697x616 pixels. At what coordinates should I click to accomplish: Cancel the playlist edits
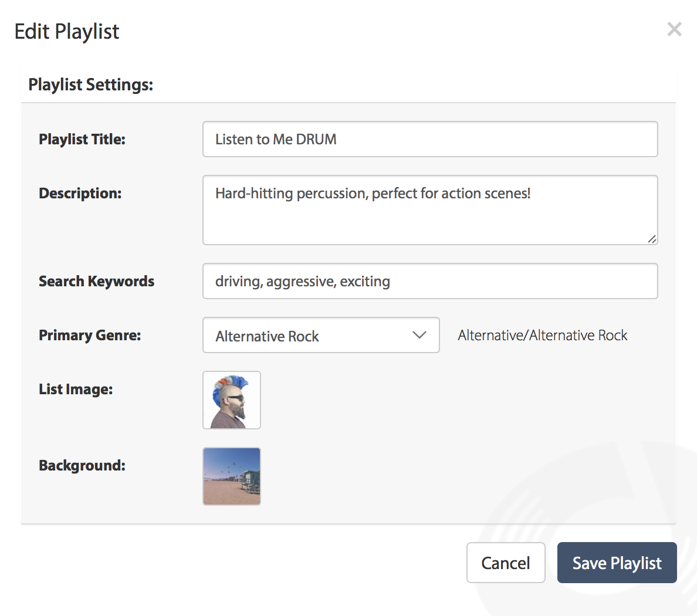pos(505,563)
